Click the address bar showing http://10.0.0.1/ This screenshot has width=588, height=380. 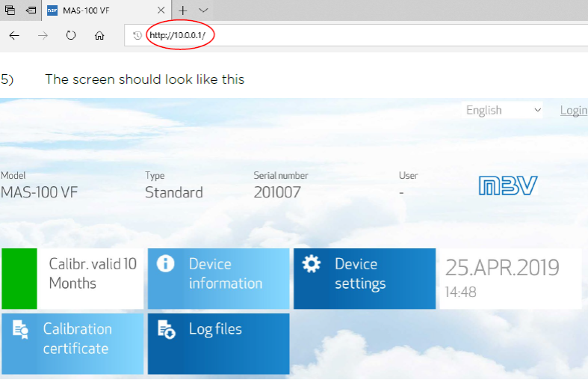click(x=356, y=35)
